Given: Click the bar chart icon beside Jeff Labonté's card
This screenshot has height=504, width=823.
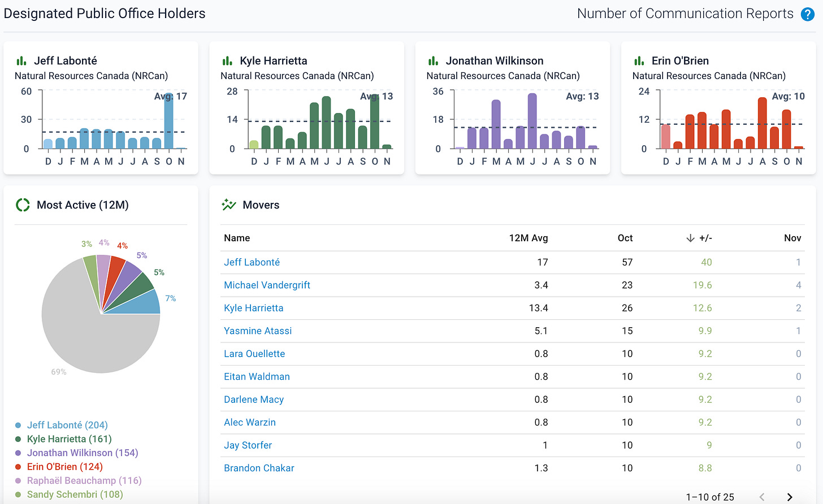Looking at the screenshot, I should (x=21, y=60).
